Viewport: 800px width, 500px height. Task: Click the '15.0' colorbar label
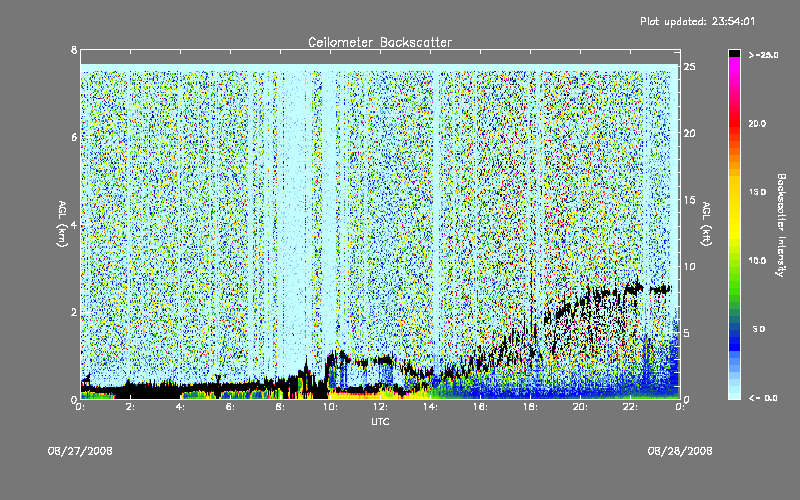tap(757, 192)
